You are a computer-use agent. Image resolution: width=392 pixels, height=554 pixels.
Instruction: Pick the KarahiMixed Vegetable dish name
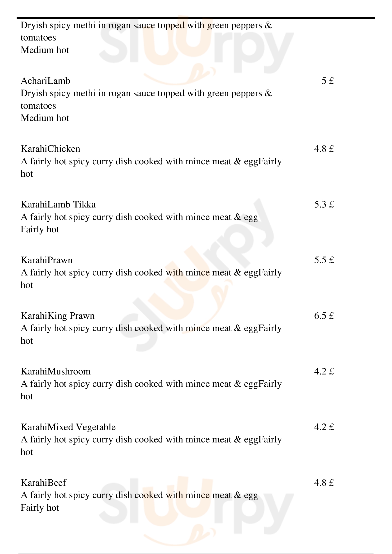(x=68, y=427)
